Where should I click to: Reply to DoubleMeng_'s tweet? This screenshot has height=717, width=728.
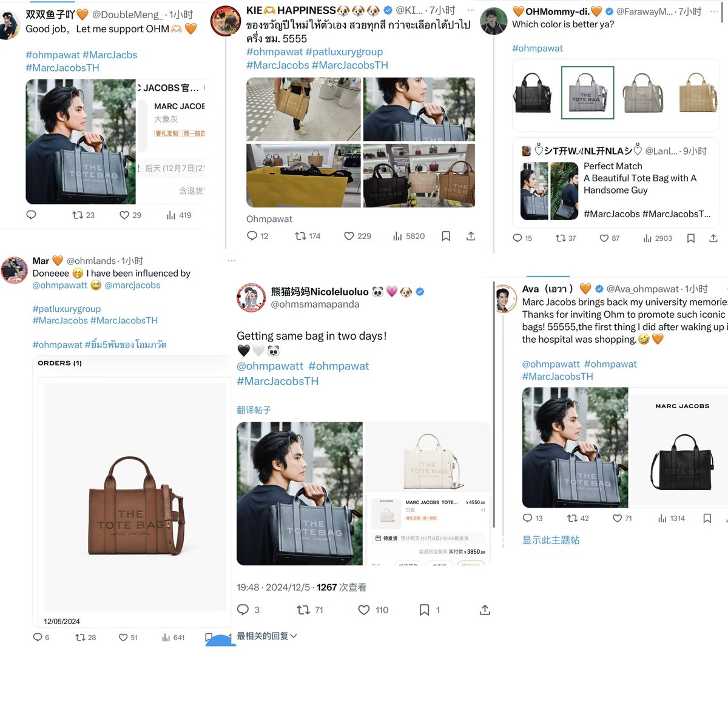32,215
